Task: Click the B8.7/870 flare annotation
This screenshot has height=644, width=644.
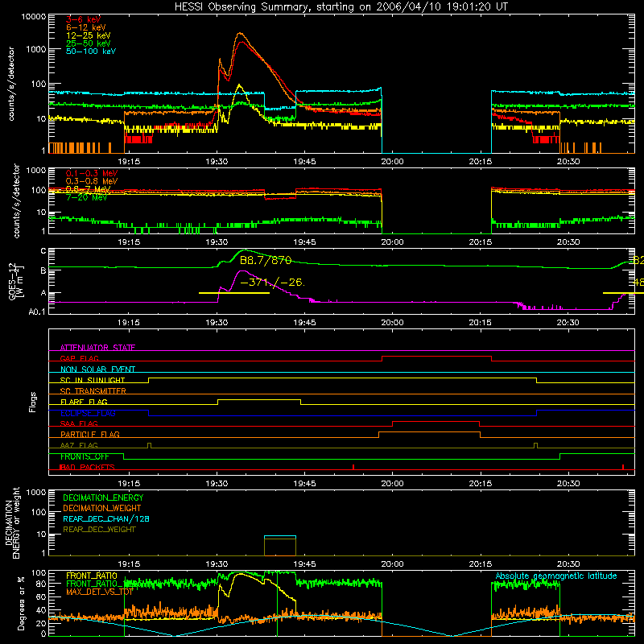Action: coord(266,260)
